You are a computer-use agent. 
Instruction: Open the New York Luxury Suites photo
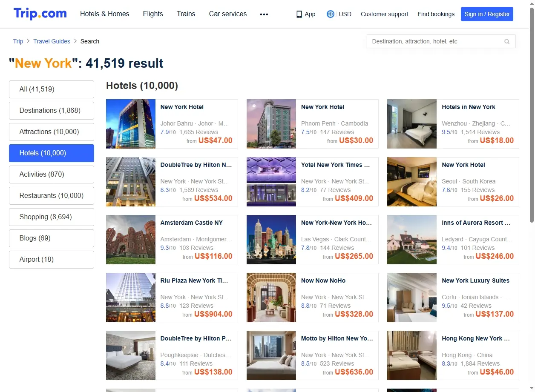pos(412,298)
